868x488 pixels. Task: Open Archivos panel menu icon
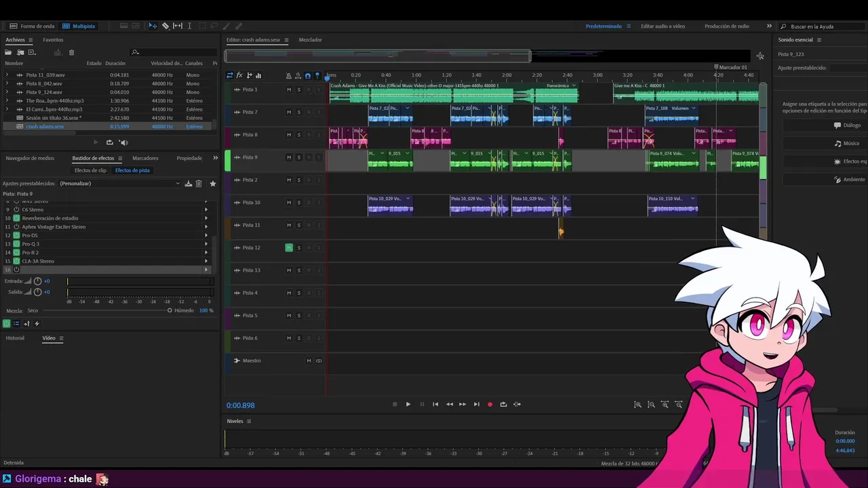coord(31,40)
